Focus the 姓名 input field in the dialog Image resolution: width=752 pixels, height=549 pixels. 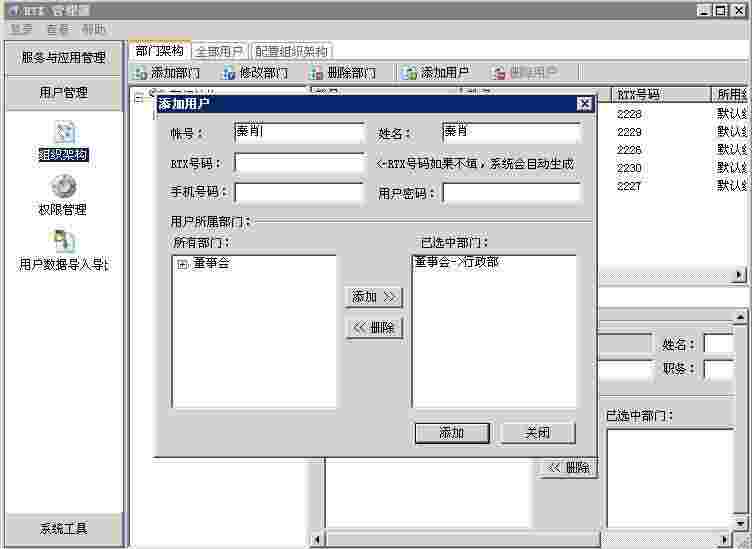512,133
